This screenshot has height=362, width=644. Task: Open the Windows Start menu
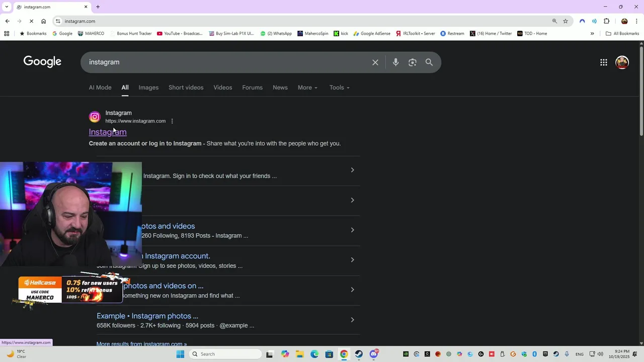181,354
